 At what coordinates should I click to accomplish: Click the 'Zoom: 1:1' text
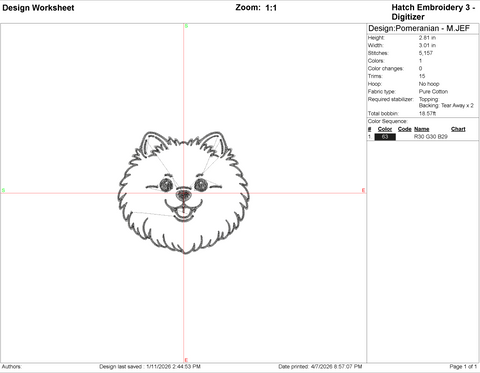coord(256,8)
